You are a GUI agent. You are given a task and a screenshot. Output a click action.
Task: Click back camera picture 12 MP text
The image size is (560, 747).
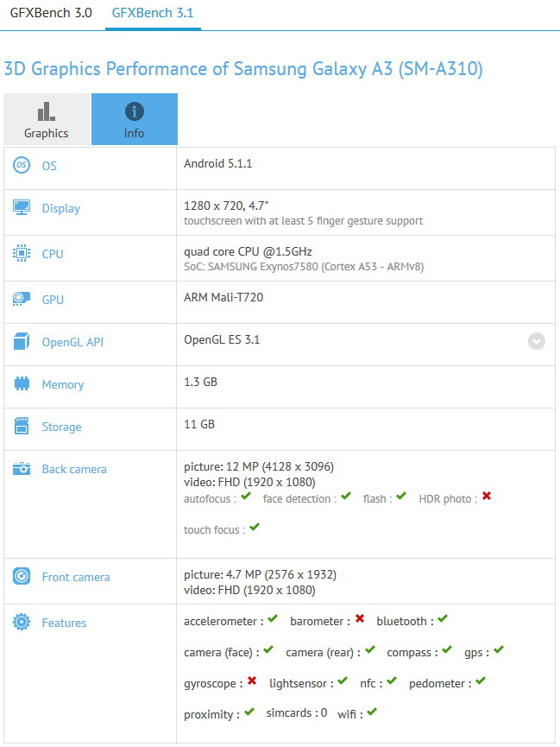pos(259,467)
